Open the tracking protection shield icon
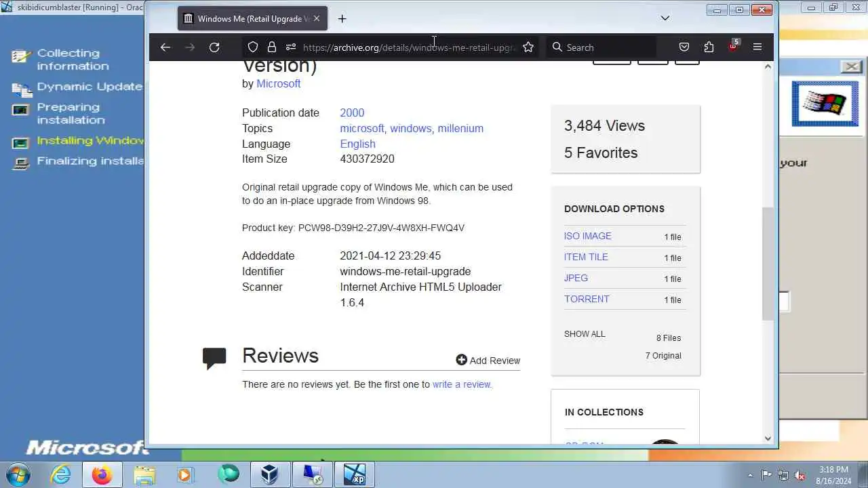This screenshot has width=868, height=488. [x=253, y=47]
